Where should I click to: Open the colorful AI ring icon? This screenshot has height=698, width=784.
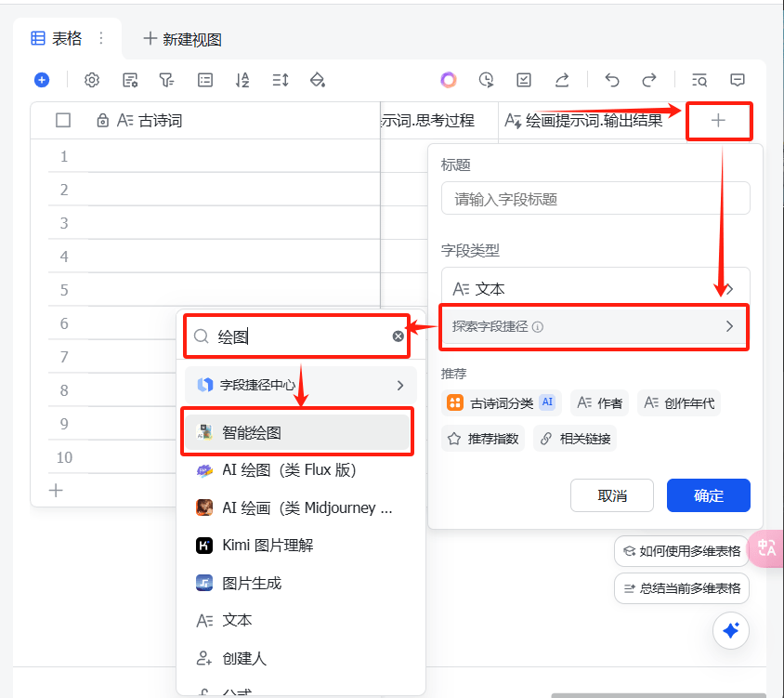[449, 80]
